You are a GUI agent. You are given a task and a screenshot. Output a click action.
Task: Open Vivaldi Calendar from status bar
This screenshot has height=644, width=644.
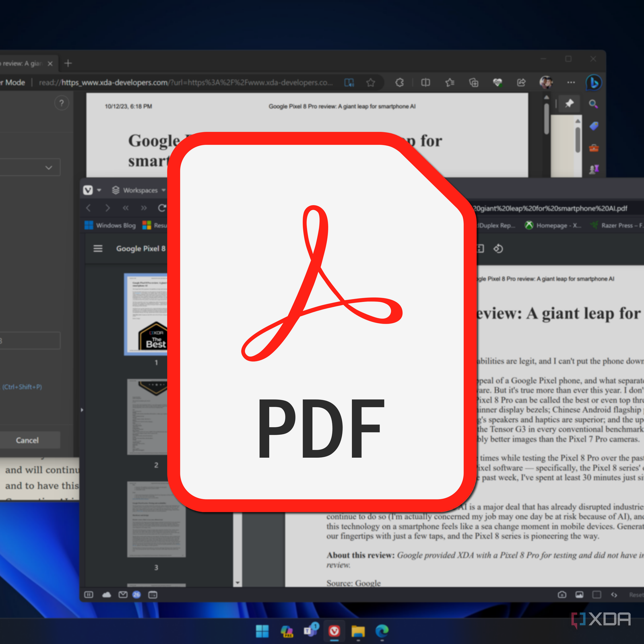coord(153,595)
